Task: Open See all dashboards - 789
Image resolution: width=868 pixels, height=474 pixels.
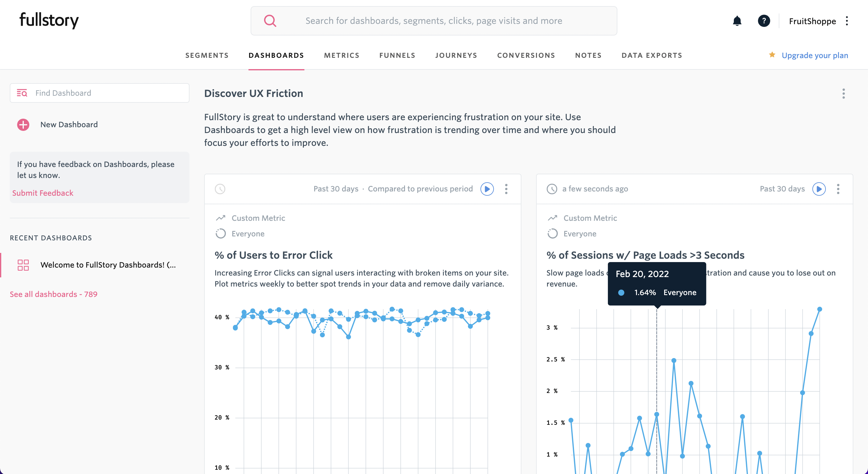Action: pos(53,294)
